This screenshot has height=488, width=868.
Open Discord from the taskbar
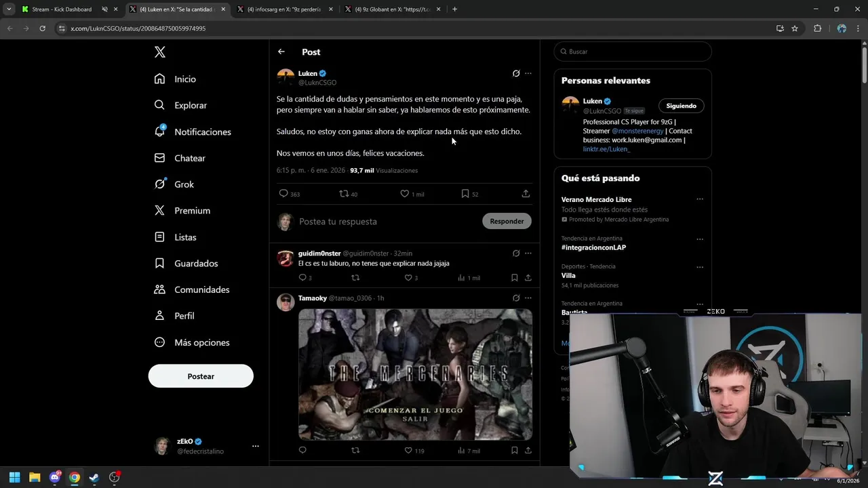click(x=55, y=477)
